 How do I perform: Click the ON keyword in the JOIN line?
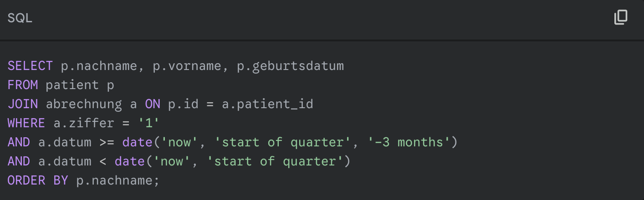point(153,104)
